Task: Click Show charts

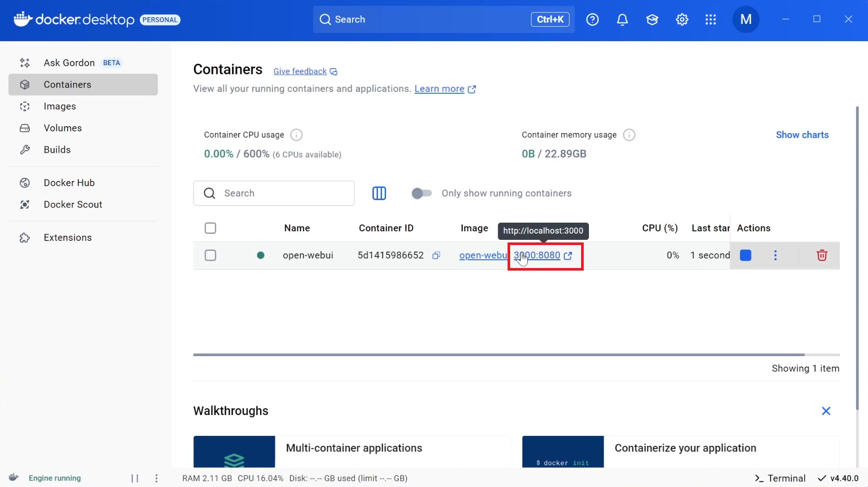Action: coord(802,135)
